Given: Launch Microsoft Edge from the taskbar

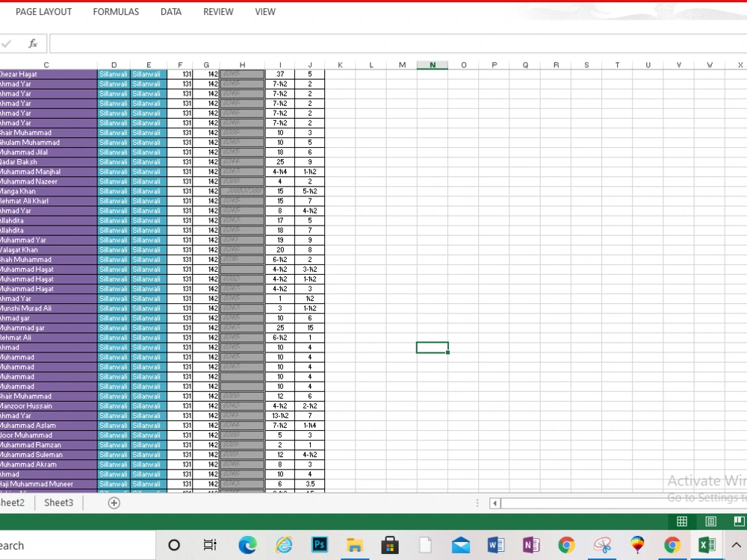Looking at the screenshot, I should pos(247,545).
